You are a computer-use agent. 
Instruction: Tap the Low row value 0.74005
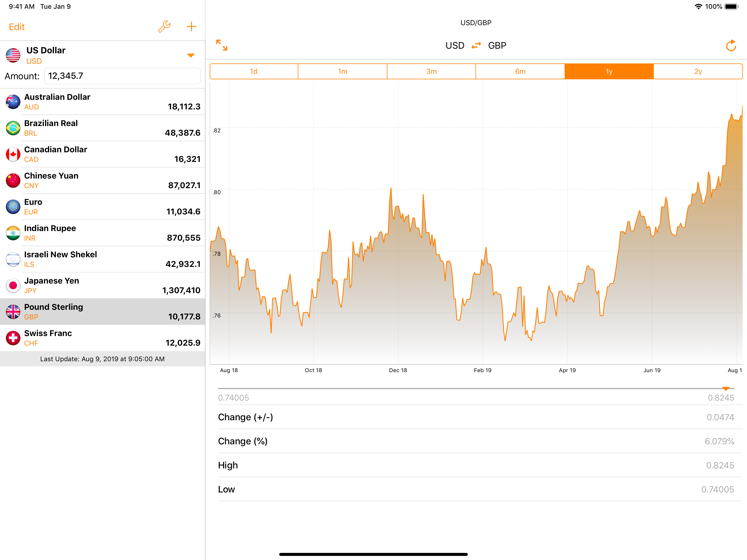718,489
